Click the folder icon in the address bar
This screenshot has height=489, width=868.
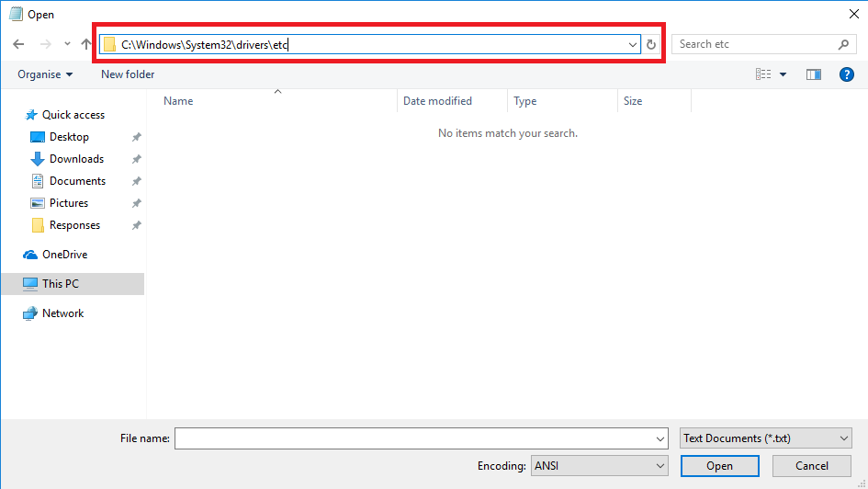point(109,44)
